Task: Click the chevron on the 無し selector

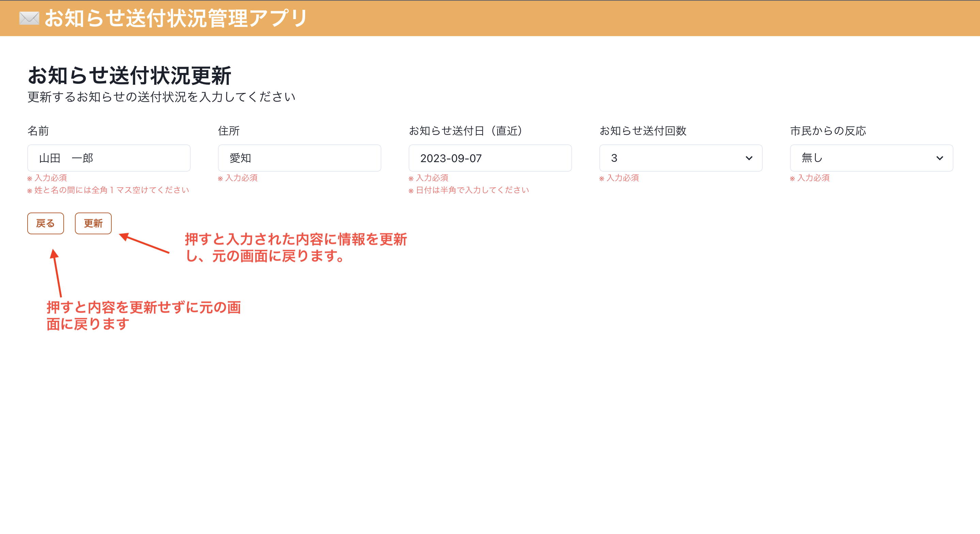Action: pos(939,158)
